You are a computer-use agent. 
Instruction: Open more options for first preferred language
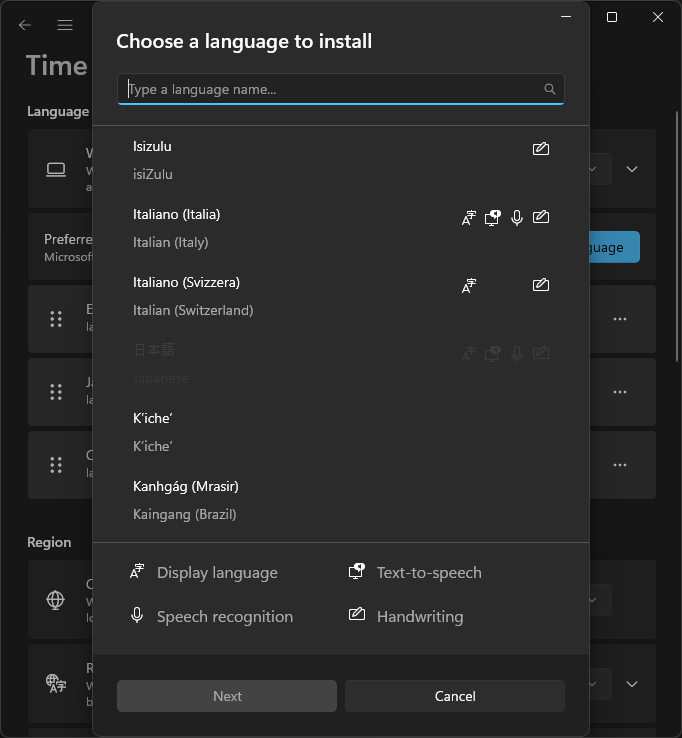620,319
